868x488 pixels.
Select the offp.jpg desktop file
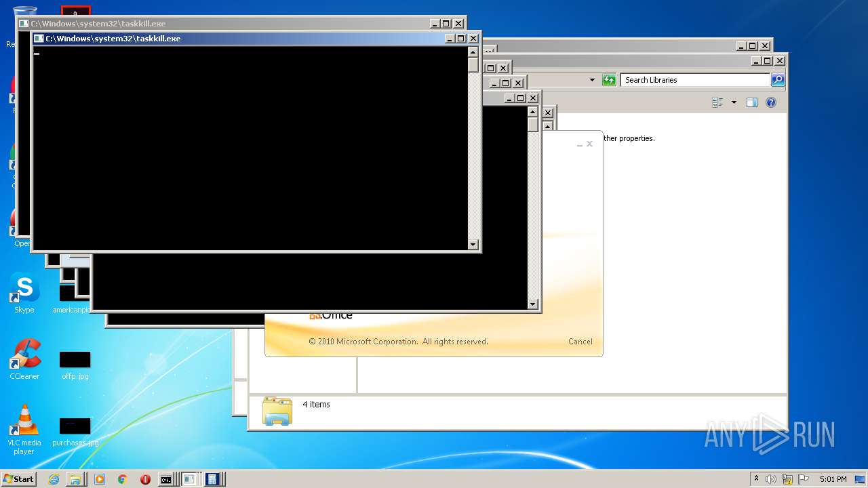coord(75,366)
